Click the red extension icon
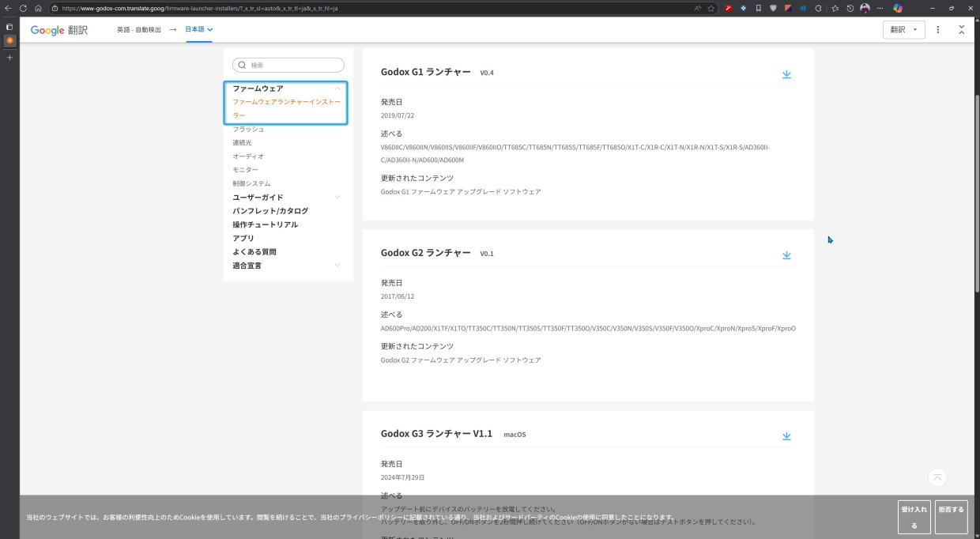 pyautogui.click(x=729, y=8)
